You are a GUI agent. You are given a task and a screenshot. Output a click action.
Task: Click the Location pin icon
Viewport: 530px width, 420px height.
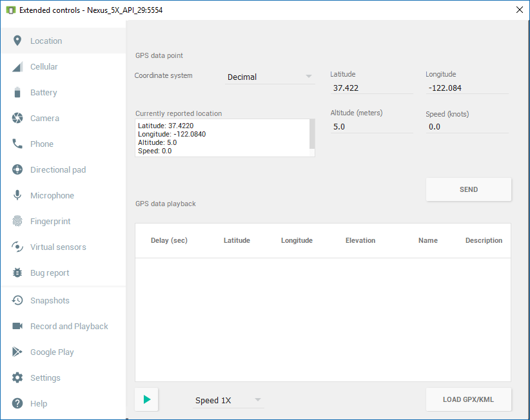17,41
